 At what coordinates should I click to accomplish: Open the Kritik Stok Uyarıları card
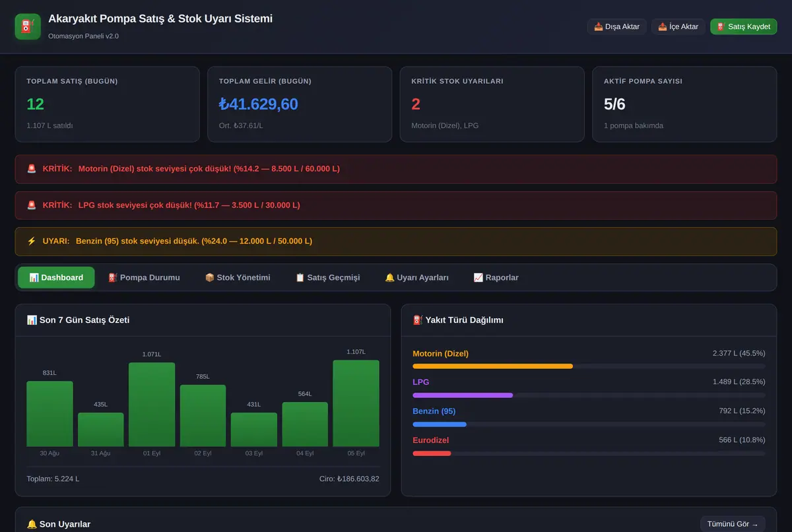coord(492,104)
